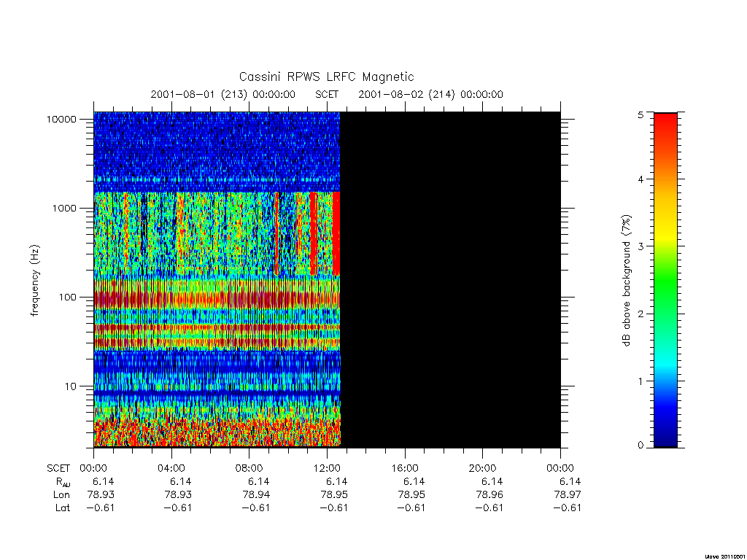Click the 16:00 time tick label

click(404, 468)
